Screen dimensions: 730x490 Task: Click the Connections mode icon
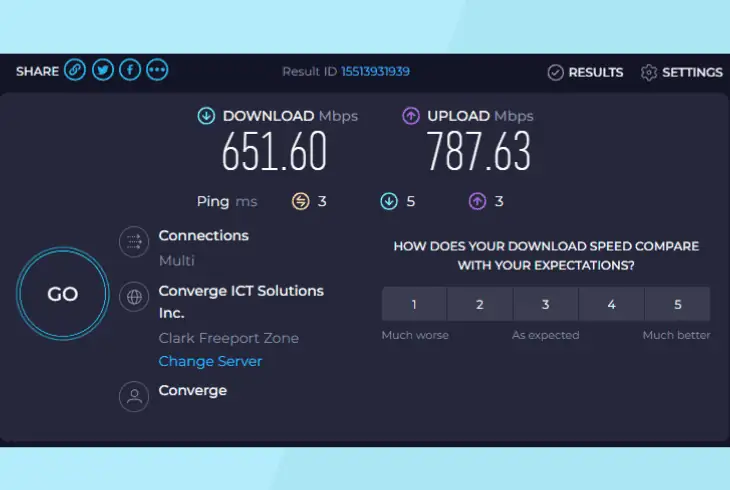[x=134, y=242]
